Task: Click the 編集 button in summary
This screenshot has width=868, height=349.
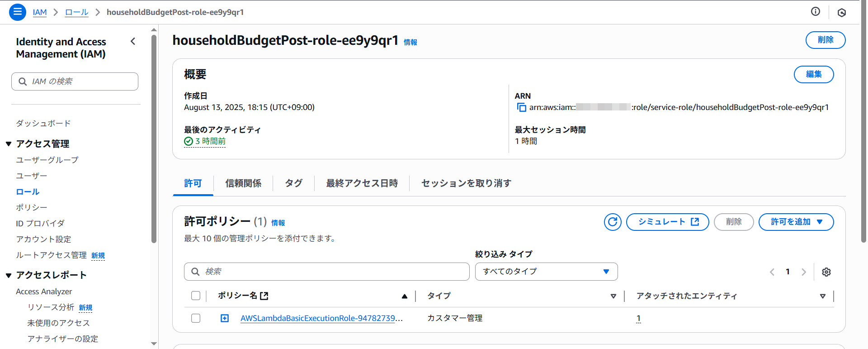Action: (813, 74)
